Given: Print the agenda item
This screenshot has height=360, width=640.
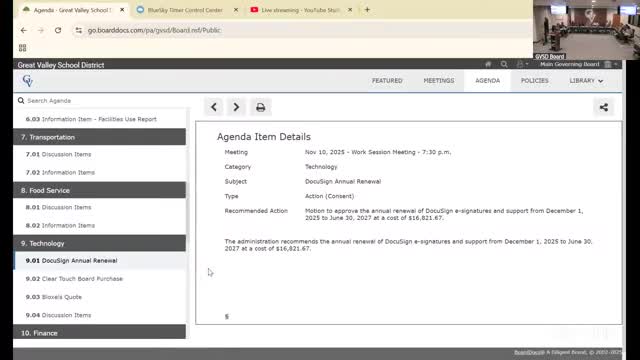Looking at the screenshot, I should [x=260, y=107].
